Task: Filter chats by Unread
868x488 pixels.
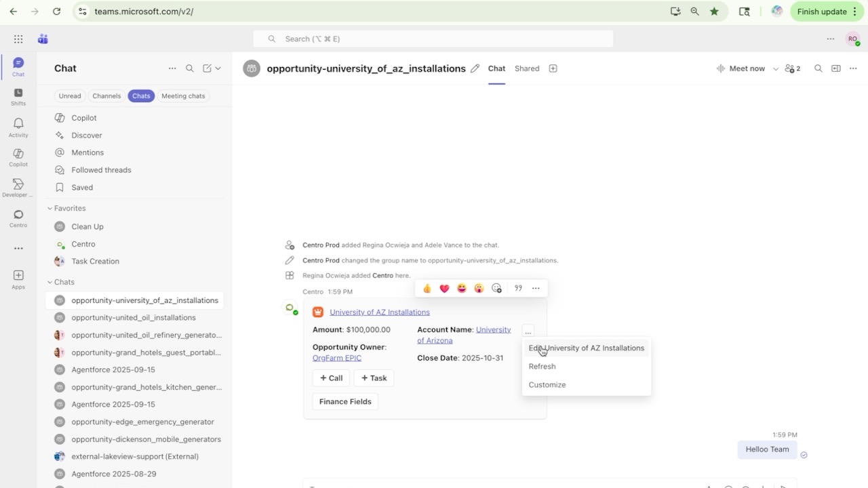Action: pyautogui.click(x=70, y=96)
